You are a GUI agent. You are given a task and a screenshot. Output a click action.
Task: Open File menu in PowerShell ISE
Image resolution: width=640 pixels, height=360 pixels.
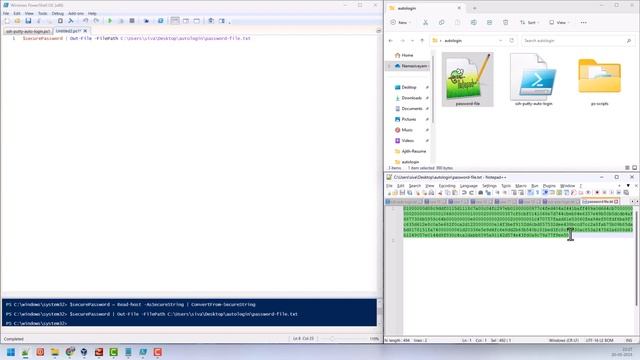click(x=6, y=13)
